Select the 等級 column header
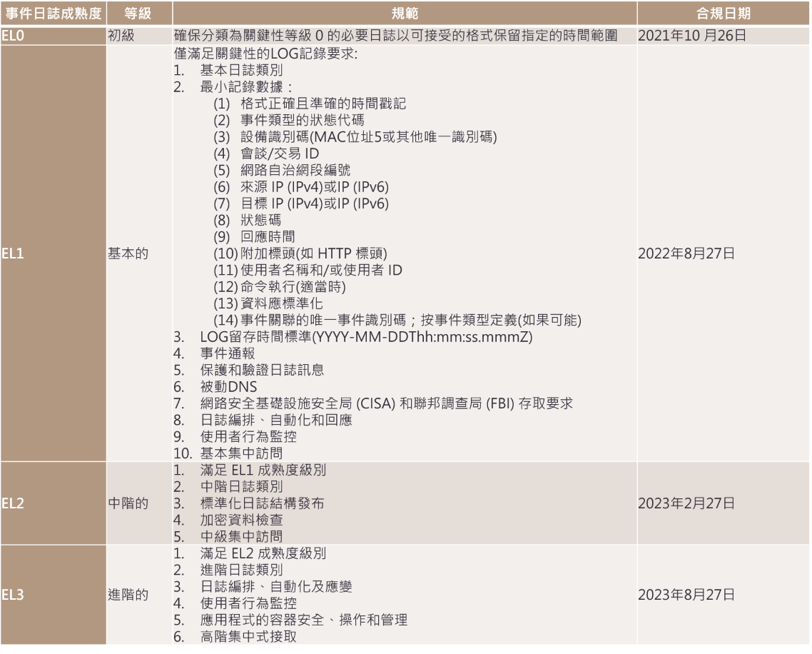Screen dimensions: 812x654 click(136, 14)
